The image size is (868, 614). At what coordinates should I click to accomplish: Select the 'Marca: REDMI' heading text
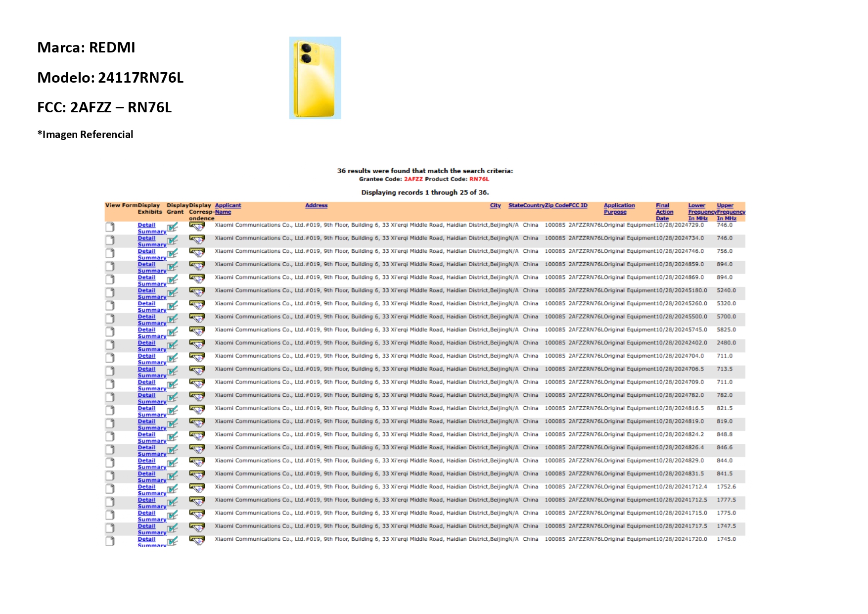pos(86,47)
